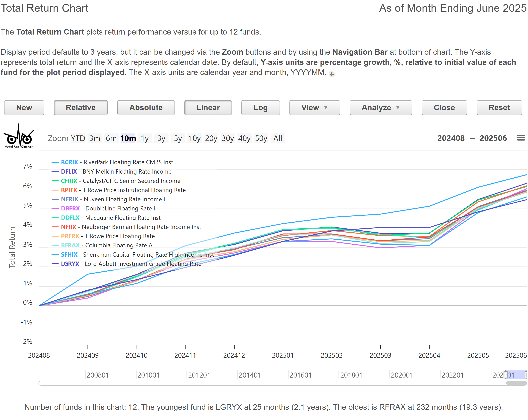
Task: Click navigator label 201401
Action: (250, 375)
